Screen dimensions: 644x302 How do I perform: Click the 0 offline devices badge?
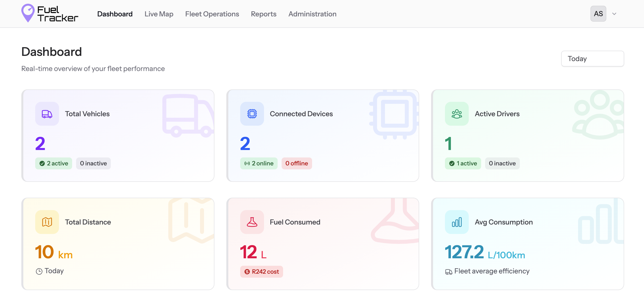pyautogui.click(x=296, y=163)
